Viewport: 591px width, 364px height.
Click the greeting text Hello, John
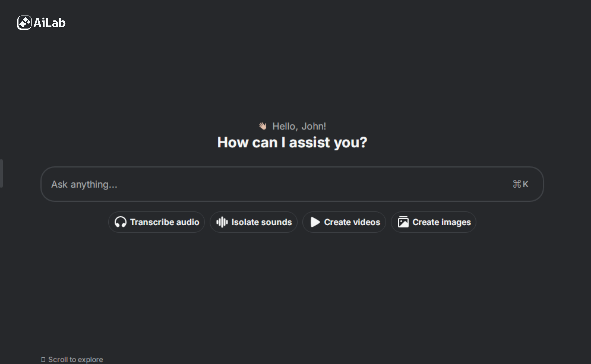(x=299, y=126)
